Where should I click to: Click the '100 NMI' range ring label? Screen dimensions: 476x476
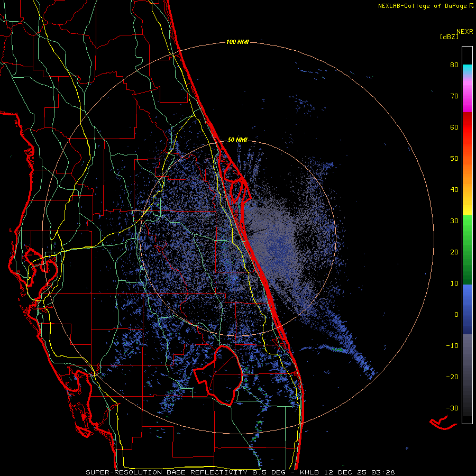[x=237, y=42]
